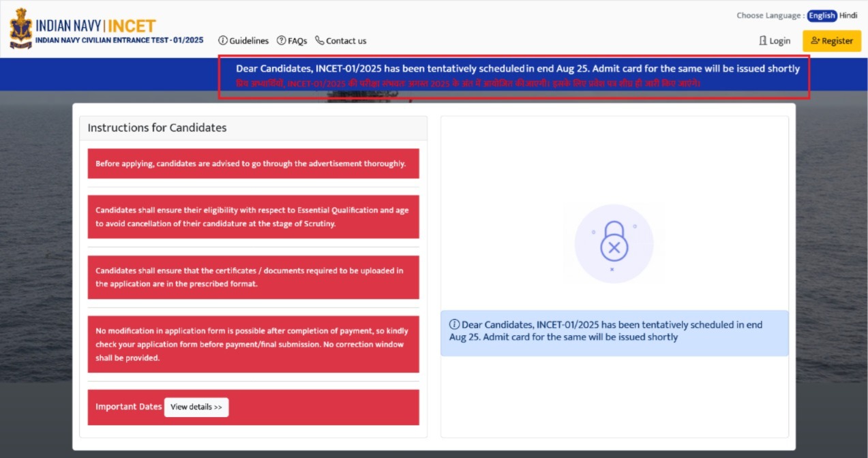The width and height of the screenshot is (868, 458).
Task: Click the certificates prescribed format instruction
Action: pyautogui.click(x=254, y=277)
